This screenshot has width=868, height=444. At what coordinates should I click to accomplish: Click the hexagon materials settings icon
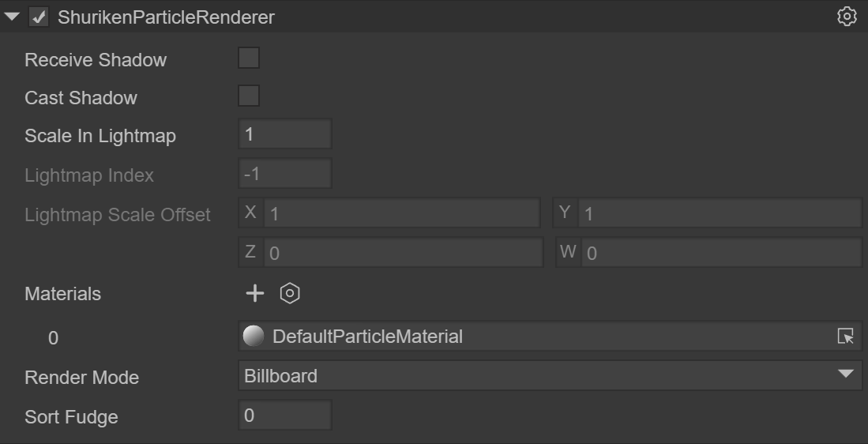pos(290,294)
